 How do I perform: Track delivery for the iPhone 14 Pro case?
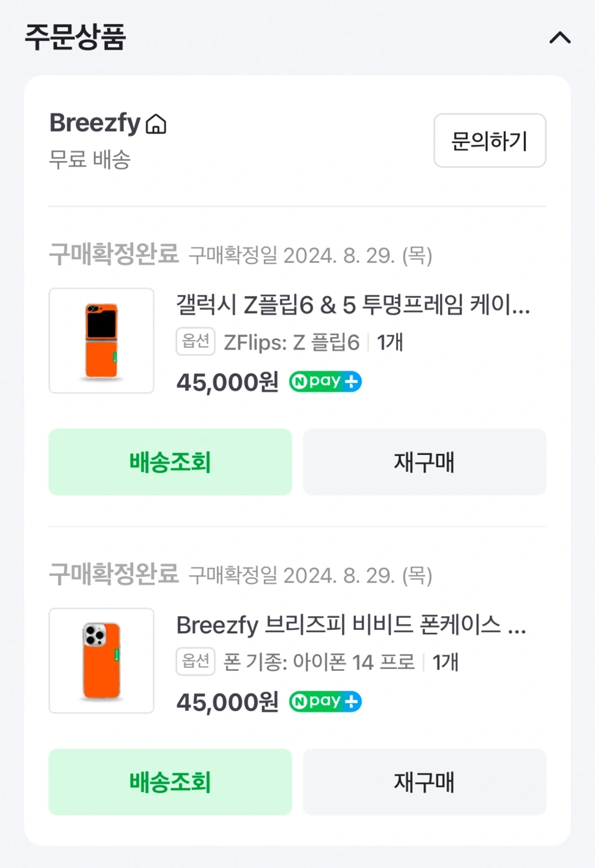pos(170,782)
